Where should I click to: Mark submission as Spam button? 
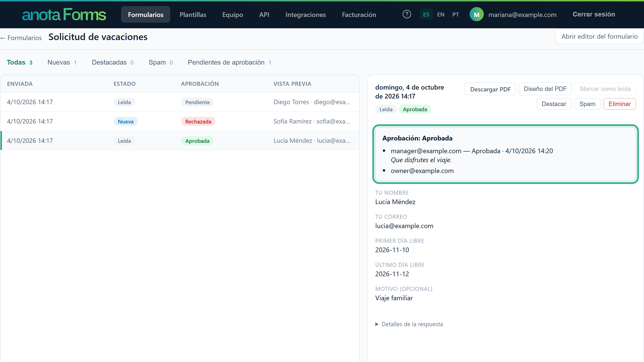(x=587, y=104)
